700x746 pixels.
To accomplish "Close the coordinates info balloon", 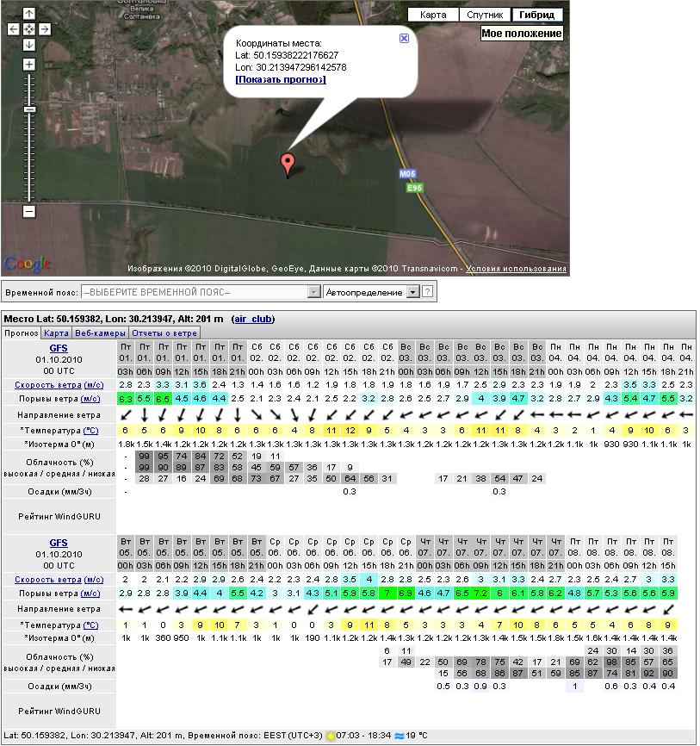I will click(x=404, y=39).
